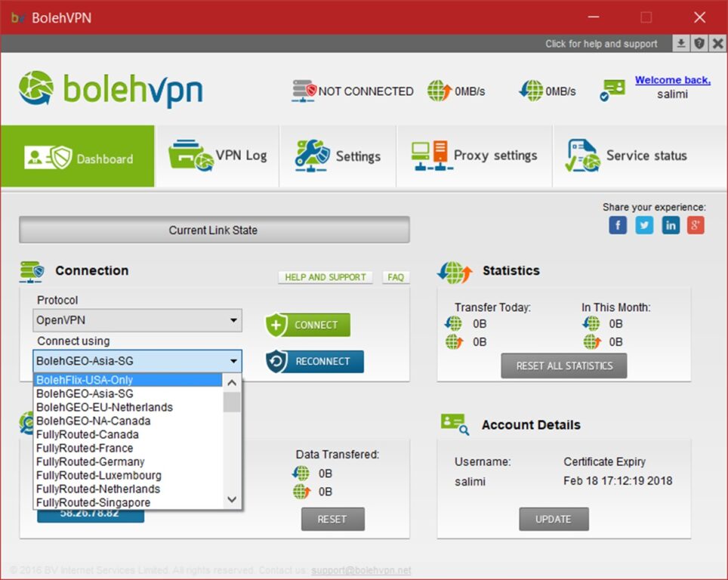
Task: Click the download speed globe icon
Action: [x=531, y=90]
